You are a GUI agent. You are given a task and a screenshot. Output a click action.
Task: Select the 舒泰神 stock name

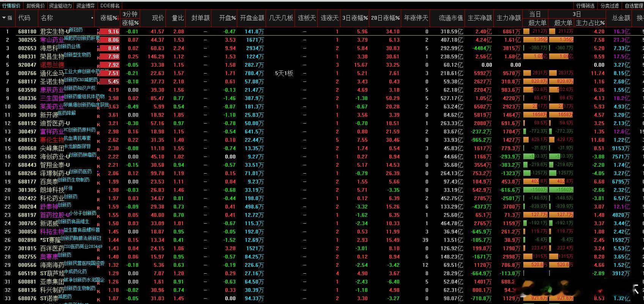[x=49, y=207]
